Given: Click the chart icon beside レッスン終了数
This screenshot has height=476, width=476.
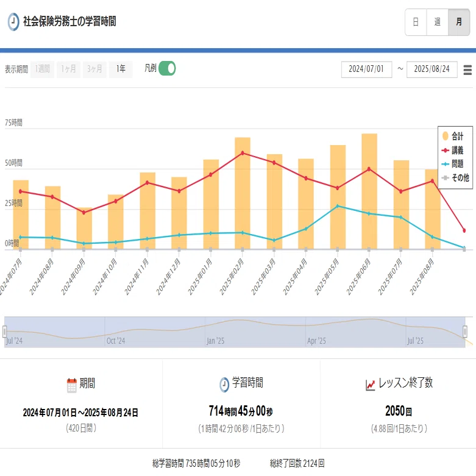Looking at the screenshot, I should (371, 385).
